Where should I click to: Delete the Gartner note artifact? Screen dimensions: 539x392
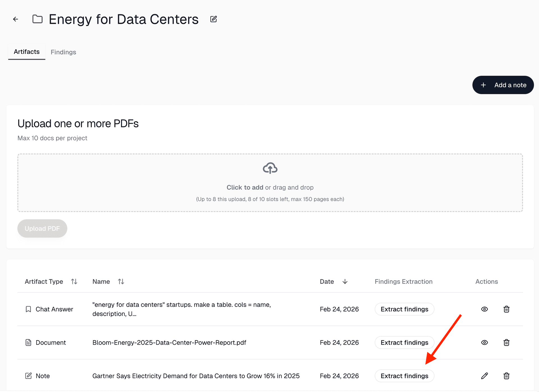coord(506,376)
